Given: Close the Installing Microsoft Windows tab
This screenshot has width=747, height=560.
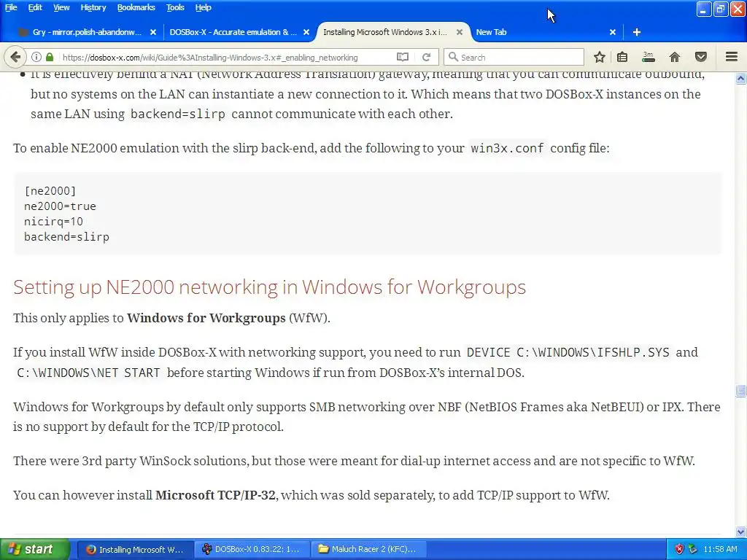Looking at the screenshot, I should click(x=460, y=32).
